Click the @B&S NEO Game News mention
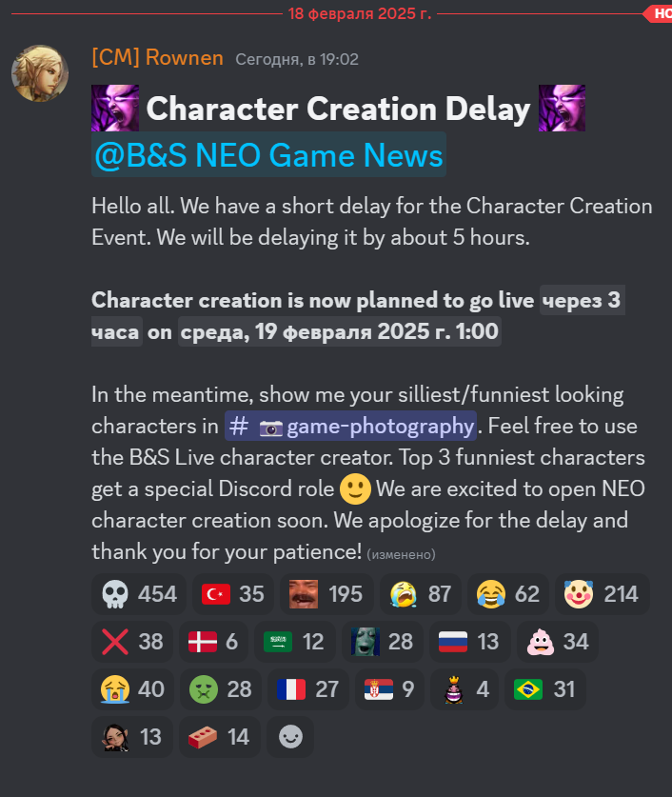The image size is (672, 797). click(x=268, y=154)
